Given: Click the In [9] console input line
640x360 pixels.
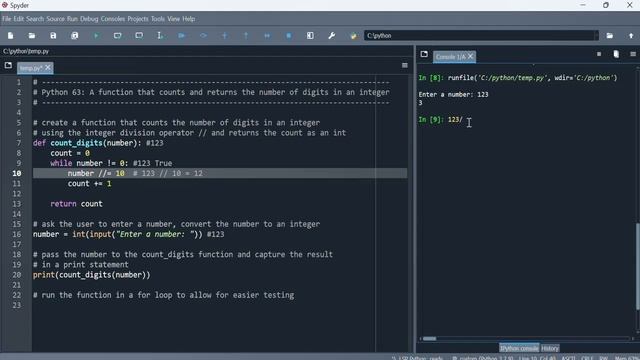Looking at the screenshot, I should 440,120.
